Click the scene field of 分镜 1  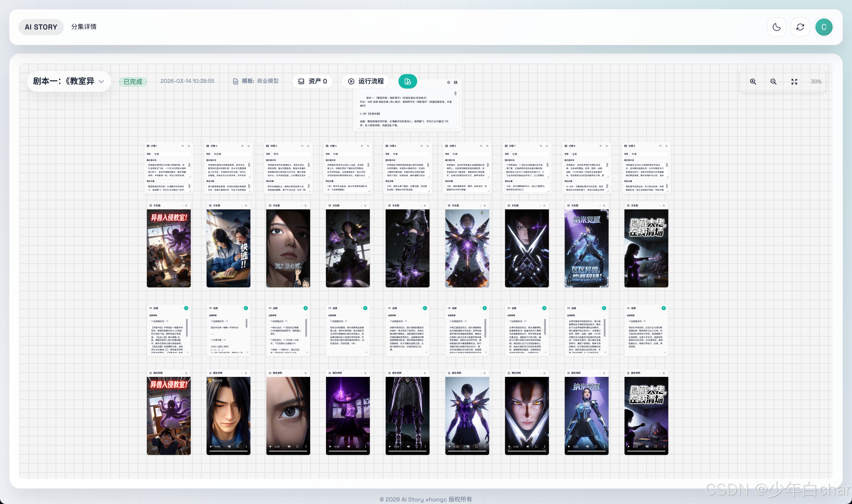pos(172,154)
